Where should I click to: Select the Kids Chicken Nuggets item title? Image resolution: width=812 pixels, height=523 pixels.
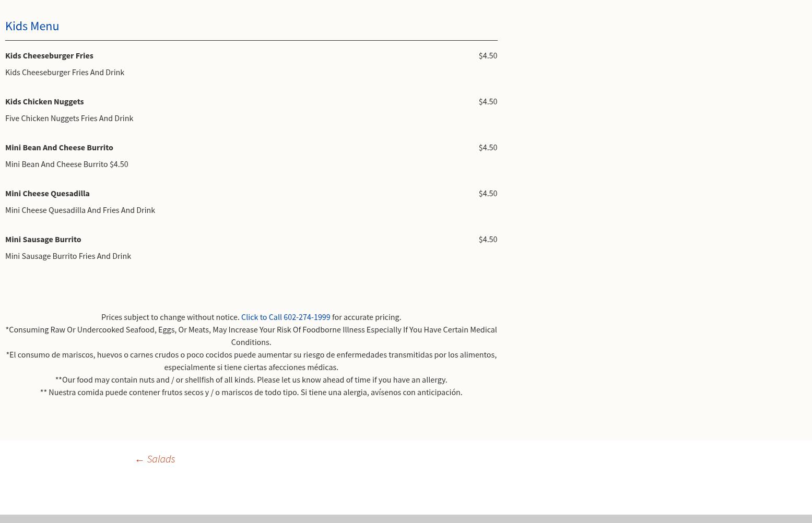point(44,101)
